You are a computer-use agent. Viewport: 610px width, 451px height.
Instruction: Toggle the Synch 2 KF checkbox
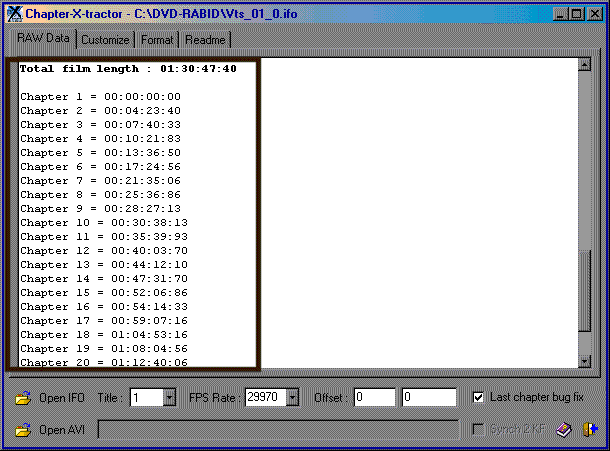tap(478, 430)
